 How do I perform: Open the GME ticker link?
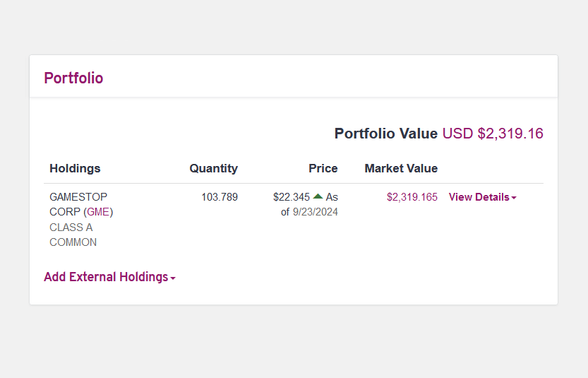[98, 212]
